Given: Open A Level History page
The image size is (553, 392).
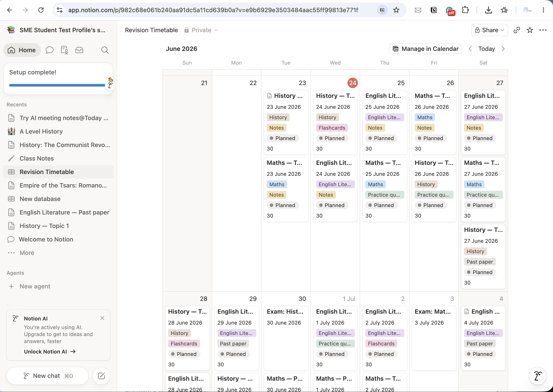Looking at the screenshot, I should (x=58, y=131).
